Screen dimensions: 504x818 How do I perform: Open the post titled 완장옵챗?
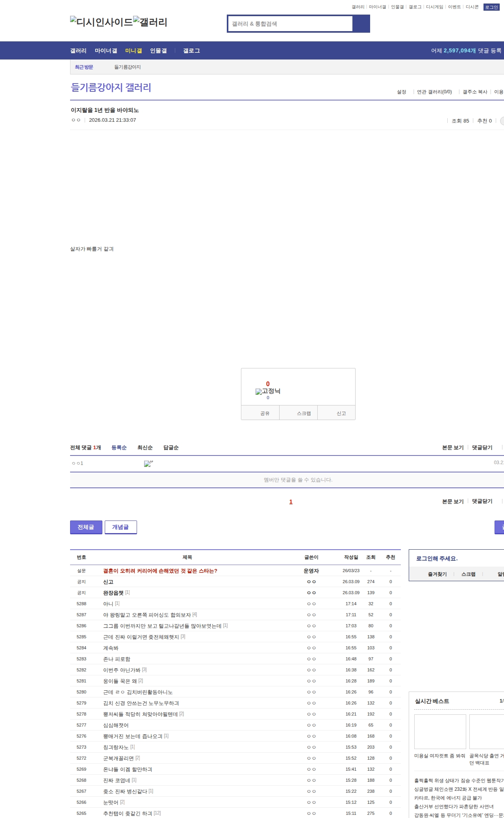[x=113, y=593]
